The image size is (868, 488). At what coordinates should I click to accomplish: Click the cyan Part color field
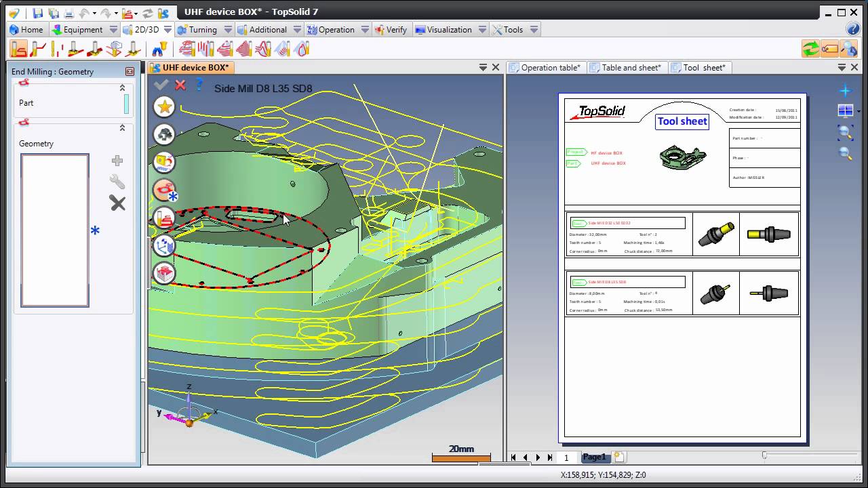click(x=126, y=104)
